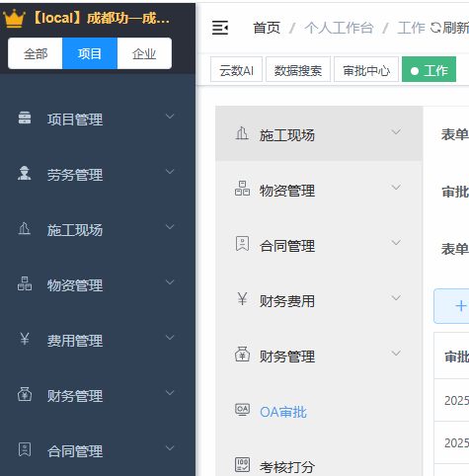Click 个人工作台 breadcrumb
The height and width of the screenshot is (476, 469).
339,28
